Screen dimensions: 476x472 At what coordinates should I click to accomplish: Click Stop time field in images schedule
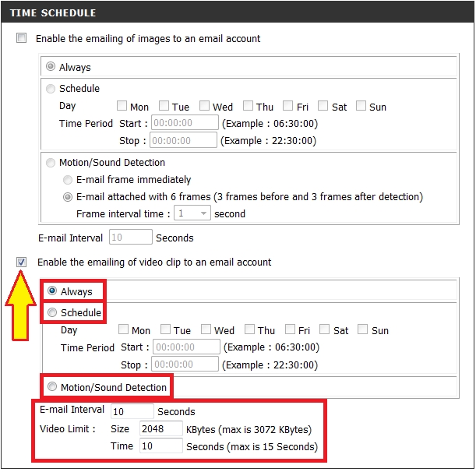[183, 141]
